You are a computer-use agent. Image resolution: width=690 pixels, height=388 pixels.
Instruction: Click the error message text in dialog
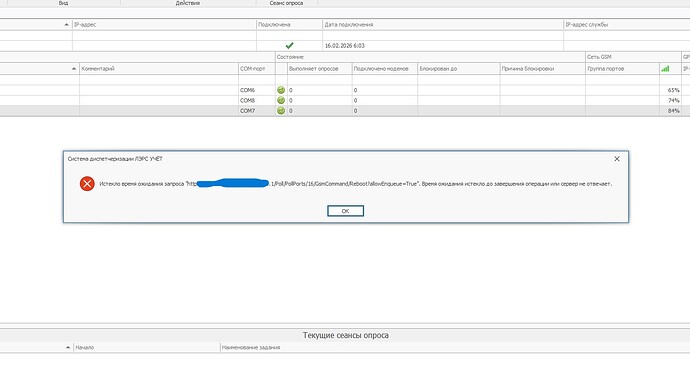(x=356, y=184)
